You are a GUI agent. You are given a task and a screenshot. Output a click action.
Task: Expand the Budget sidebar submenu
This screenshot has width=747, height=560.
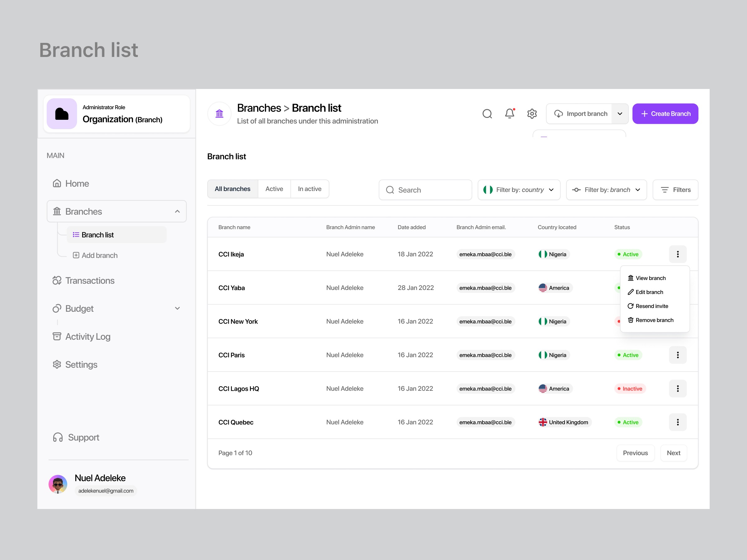point(177,309)
